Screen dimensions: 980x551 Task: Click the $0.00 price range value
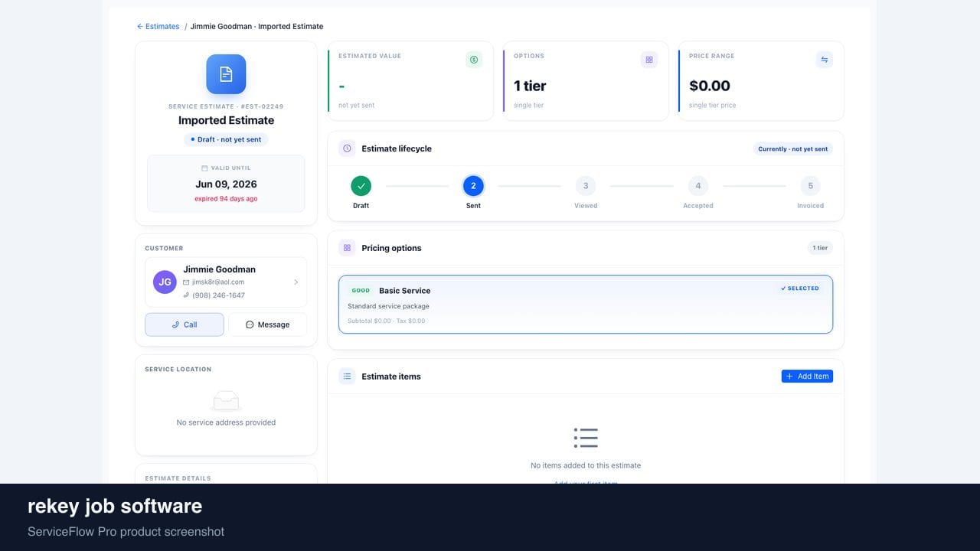pyautogui.click(x=710, y=86)
